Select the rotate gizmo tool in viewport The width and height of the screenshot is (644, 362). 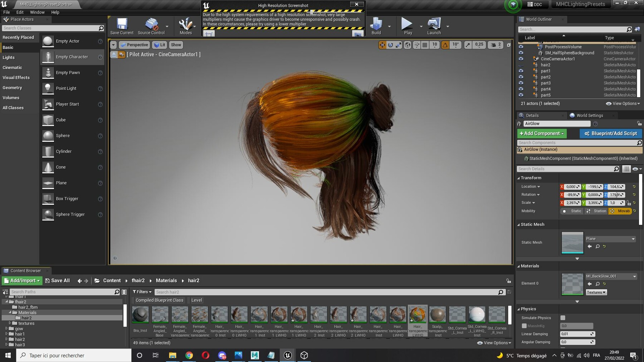(390, 45)
